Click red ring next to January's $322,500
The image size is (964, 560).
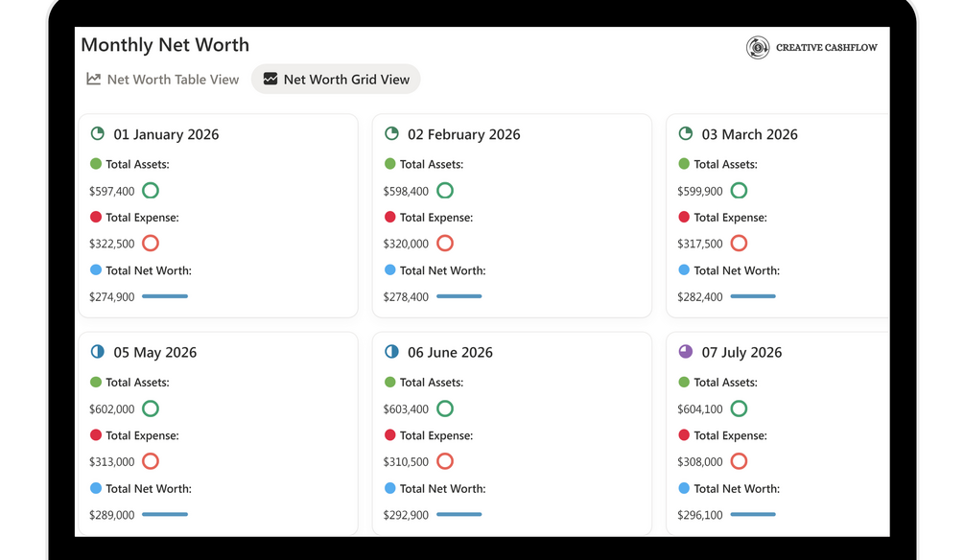click(151, 244)
